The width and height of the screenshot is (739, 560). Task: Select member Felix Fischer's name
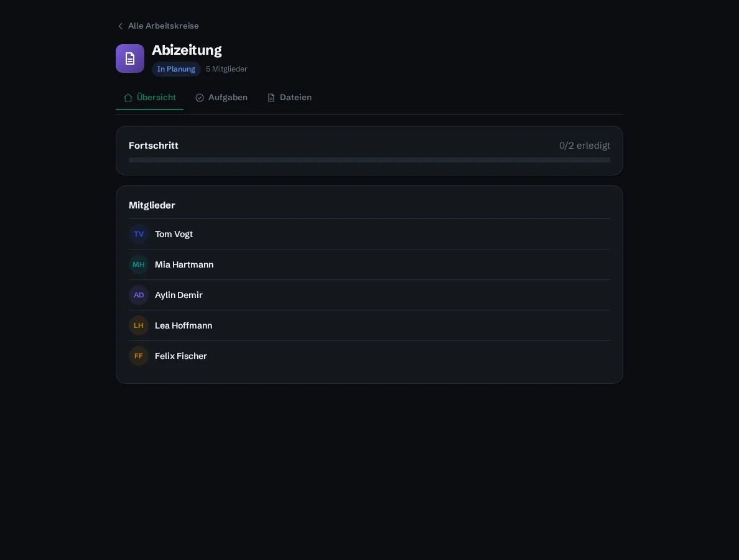point(180,356)
